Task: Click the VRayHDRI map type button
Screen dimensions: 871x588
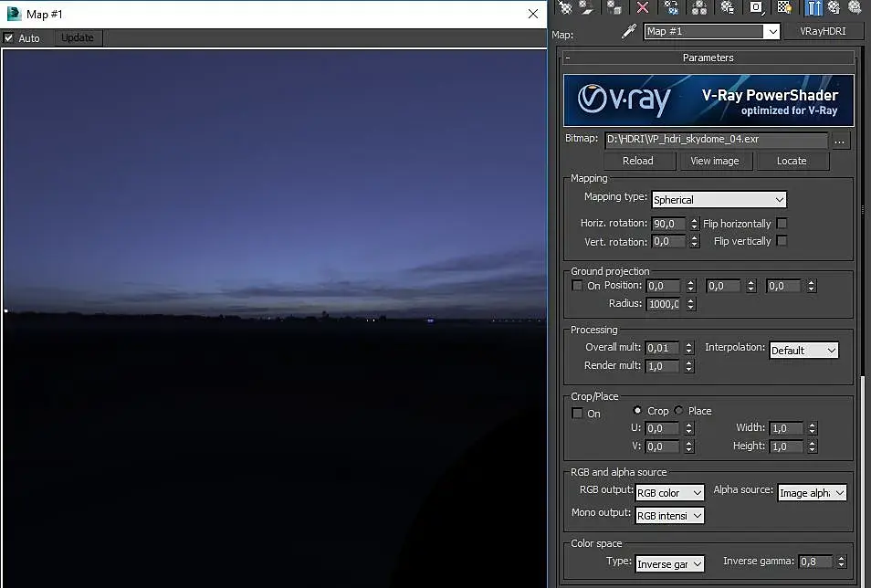Action: (823, 32)
